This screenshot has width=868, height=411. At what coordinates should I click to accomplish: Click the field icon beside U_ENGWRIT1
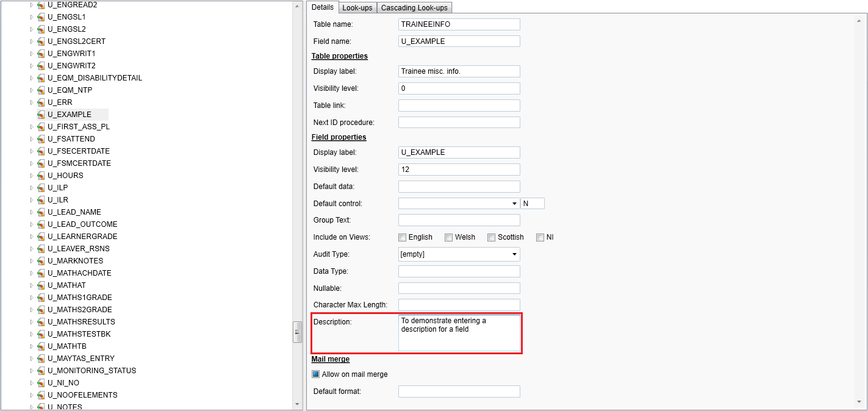(x=41, y=54)
